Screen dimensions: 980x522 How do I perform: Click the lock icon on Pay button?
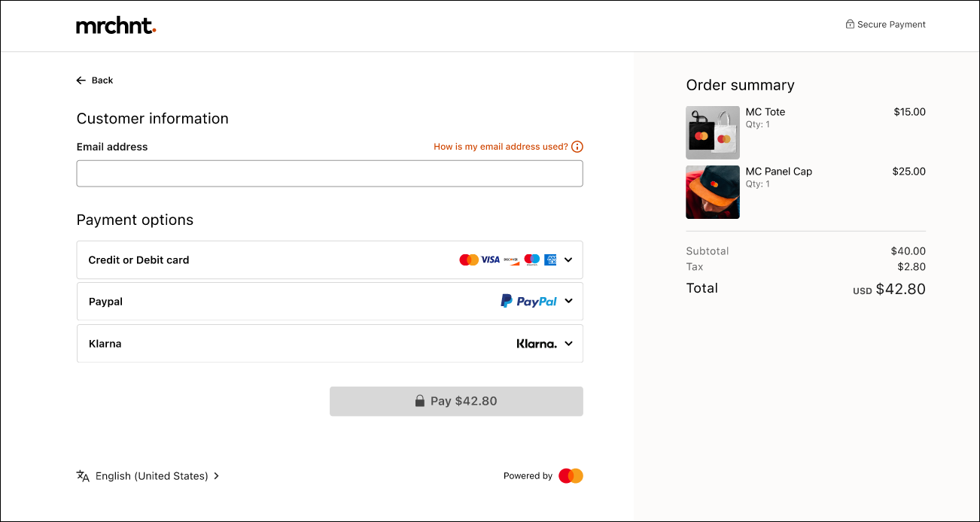click(420, 401)
